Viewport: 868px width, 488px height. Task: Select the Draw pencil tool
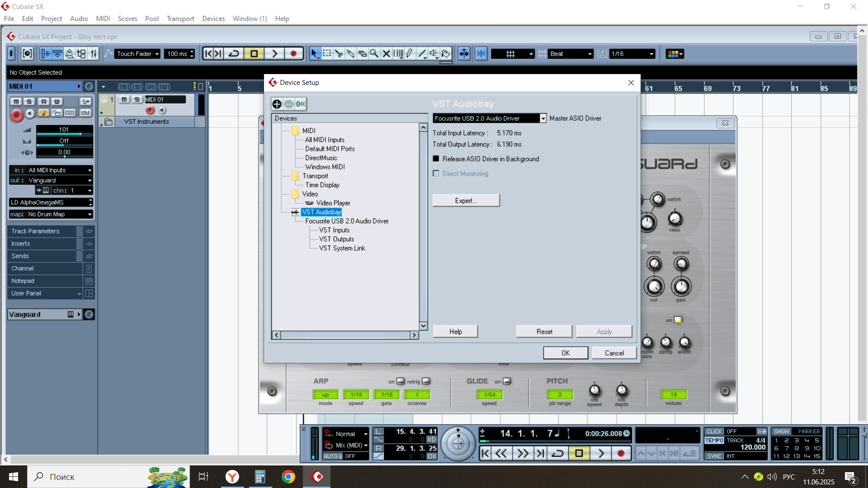(410, 54)
